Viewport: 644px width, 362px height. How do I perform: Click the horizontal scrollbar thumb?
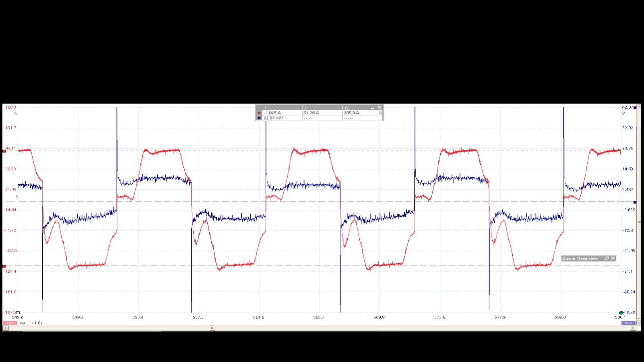[213, 328]
